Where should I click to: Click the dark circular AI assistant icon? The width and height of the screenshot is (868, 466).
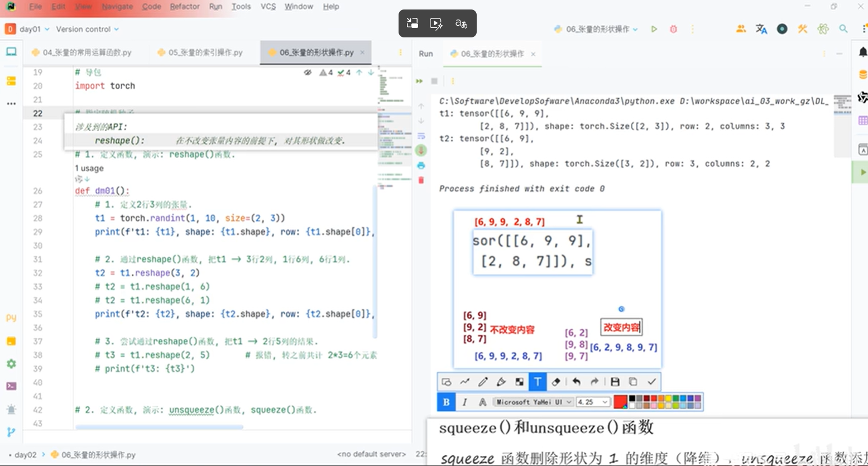(x=782, y=29)
